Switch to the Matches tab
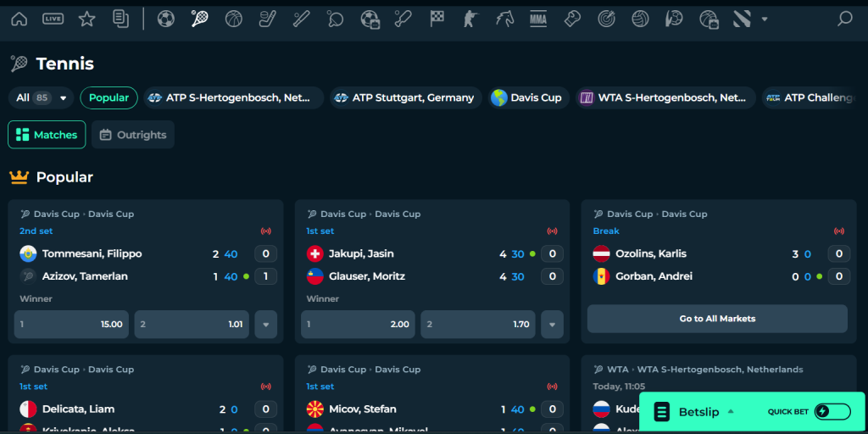Screen dimensions: 868x434 pyautogui.click(x=47, y=135)
